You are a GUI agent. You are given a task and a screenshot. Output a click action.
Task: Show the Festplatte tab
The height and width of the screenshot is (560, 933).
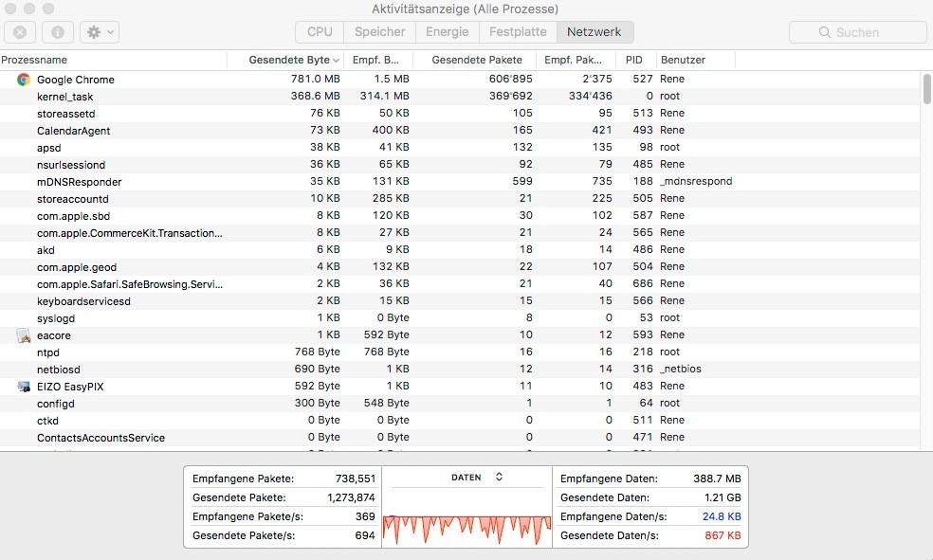(x=518, y=32)
